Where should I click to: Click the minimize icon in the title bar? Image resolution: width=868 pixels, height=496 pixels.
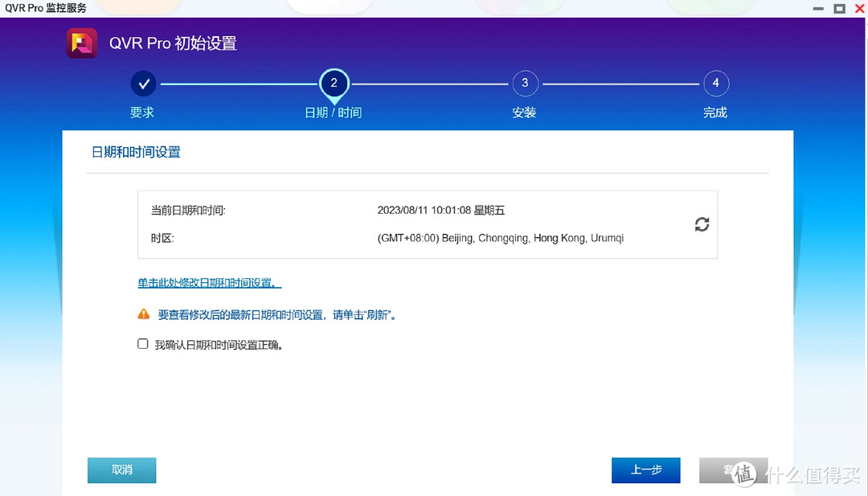pyautogui.click(x=817, y=8)
